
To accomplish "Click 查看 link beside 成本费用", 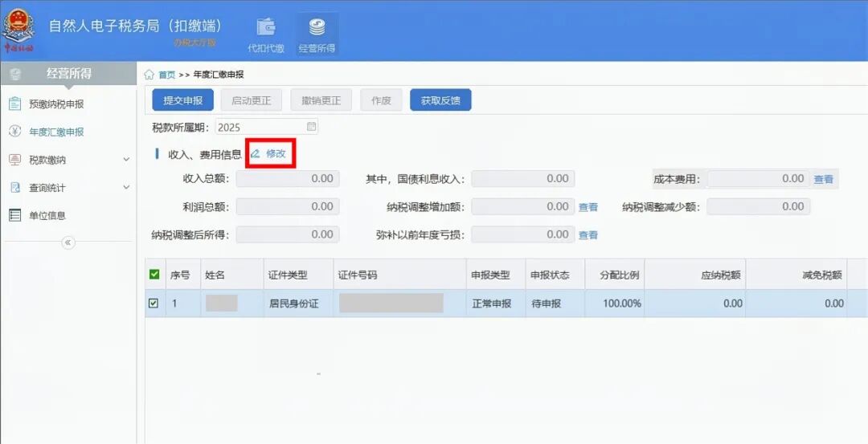I will 823,179.
